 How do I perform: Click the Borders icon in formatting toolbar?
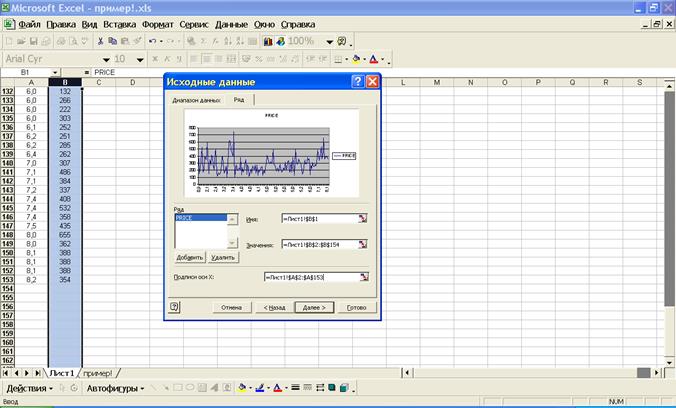point(338,59)
